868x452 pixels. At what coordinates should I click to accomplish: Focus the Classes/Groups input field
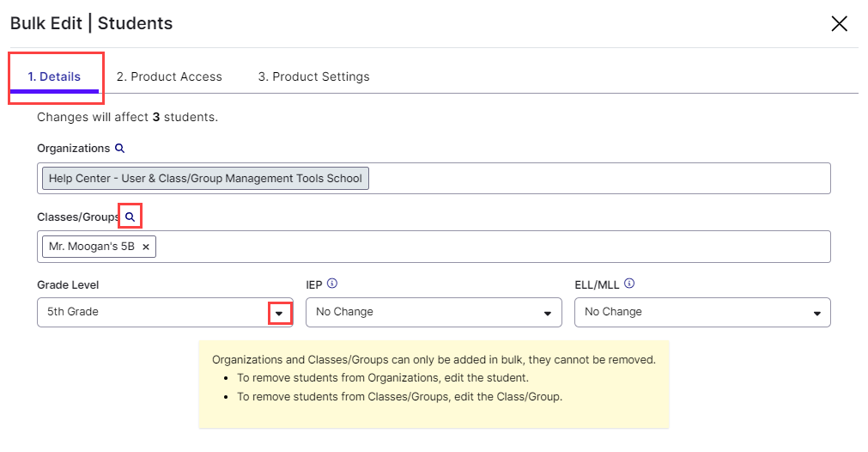pyautogui.click(x=489, y=247)
